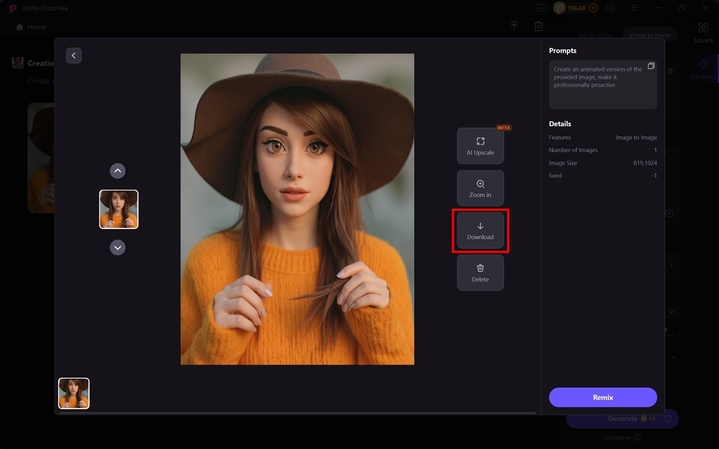The width and height of the screenshot is (719, 449).
Task: Delete the generated image
Action: [x=480, y=273]
